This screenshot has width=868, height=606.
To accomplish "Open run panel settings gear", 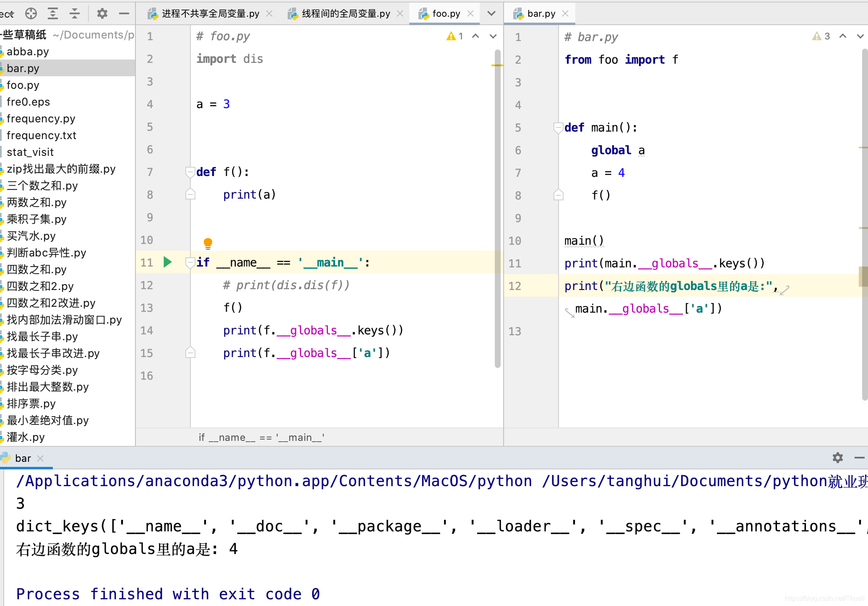I will tap(837, 458).
